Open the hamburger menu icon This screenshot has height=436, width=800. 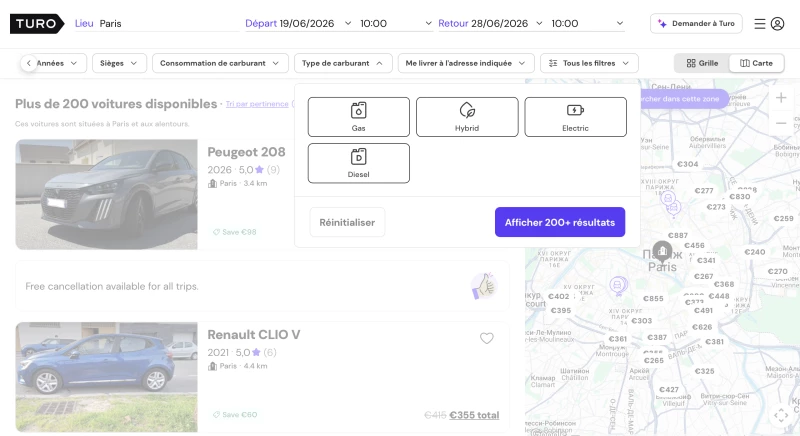[760, 23]
